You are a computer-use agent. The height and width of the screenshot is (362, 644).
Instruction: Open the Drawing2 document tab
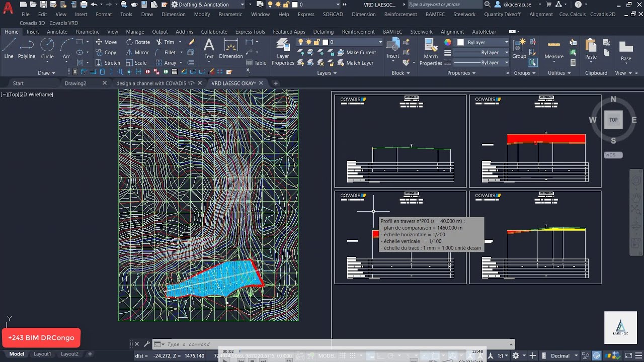[75, 83]
